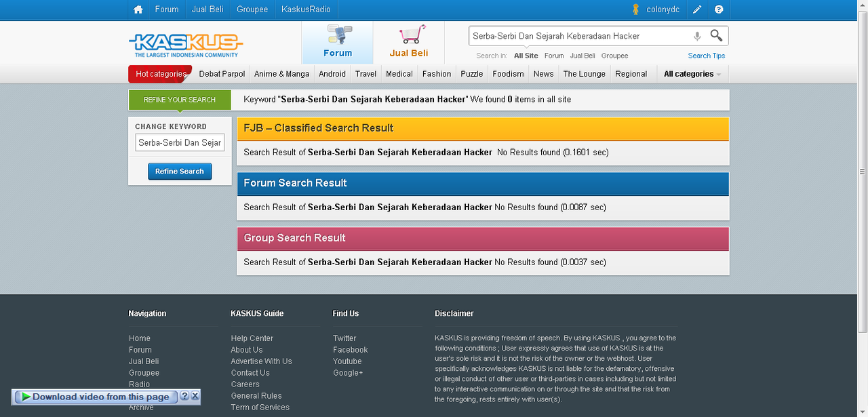The width and height of the screenshot is (868, 417).
Task: Open the Fashion category
Action: tap(437, 74)
